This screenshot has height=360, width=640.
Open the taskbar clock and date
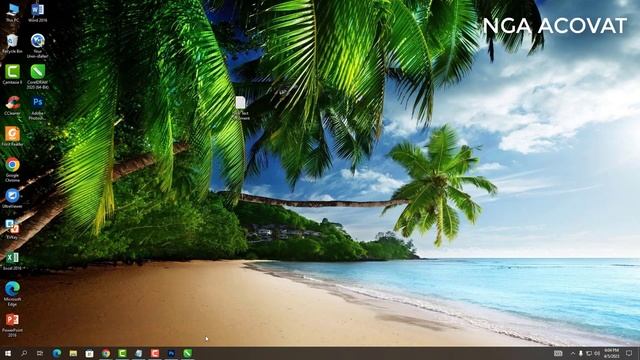(611, 353)
